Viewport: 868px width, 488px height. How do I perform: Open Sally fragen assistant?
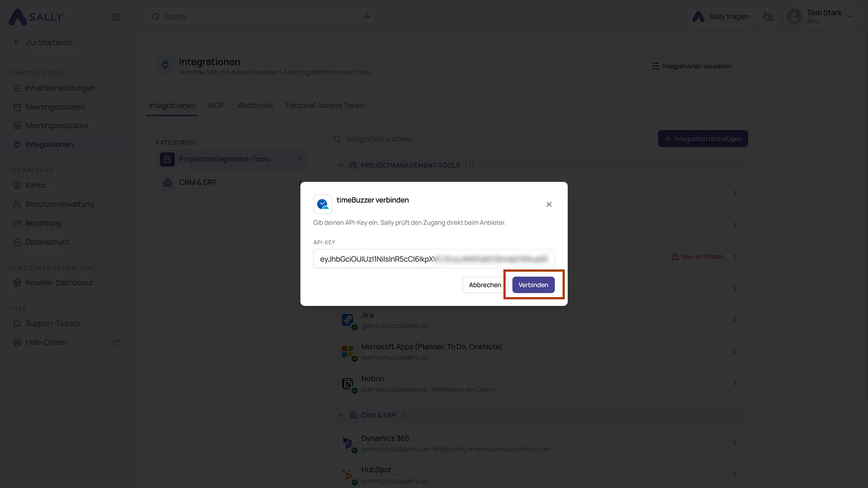[720, 17]
